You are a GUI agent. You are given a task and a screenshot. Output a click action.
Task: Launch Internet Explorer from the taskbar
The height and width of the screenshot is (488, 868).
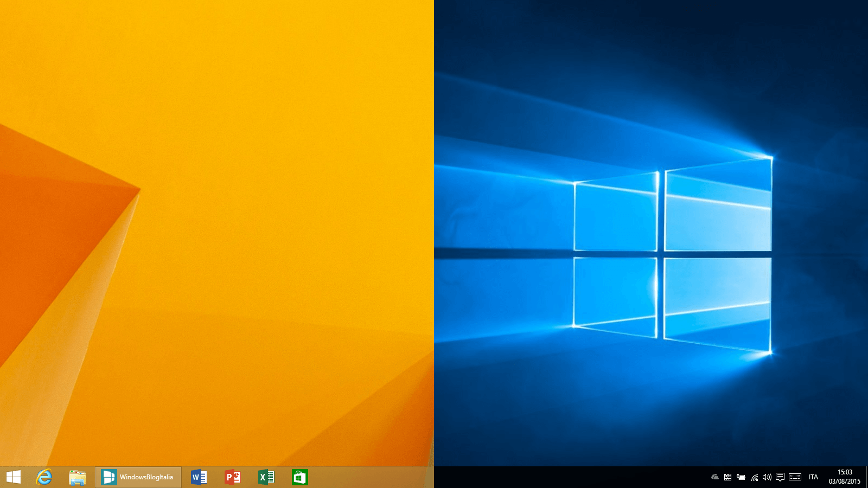[44, 477]
